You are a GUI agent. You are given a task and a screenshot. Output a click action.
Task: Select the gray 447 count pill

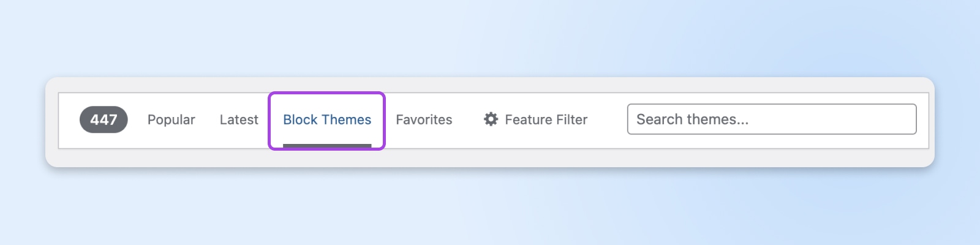(104, 119)
